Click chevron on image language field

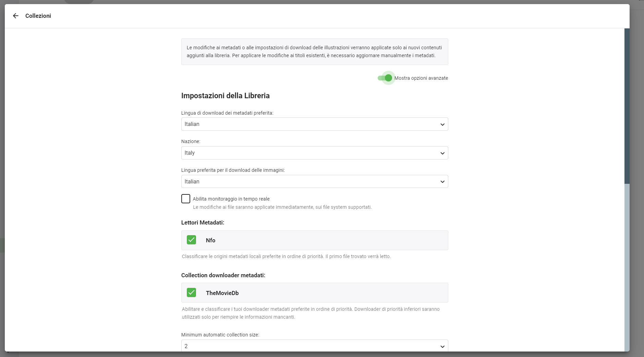[442, 181]
